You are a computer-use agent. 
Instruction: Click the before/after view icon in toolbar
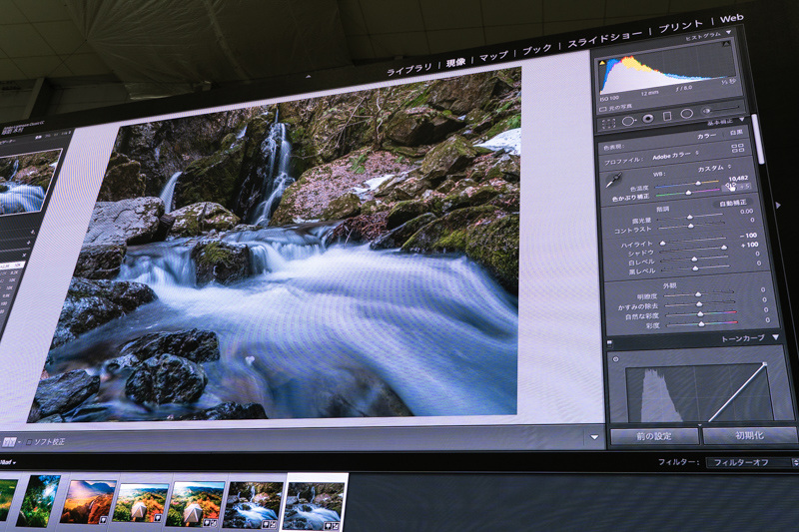tap(9, 442)
